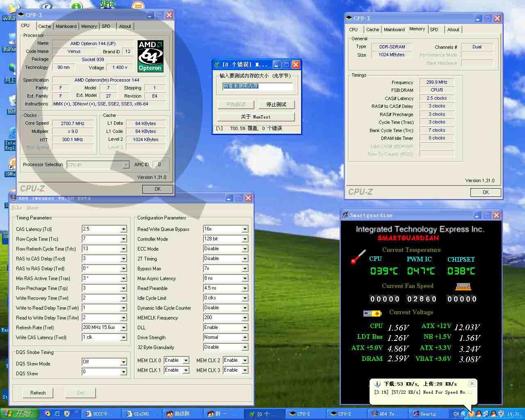Launch Internet Explorer from the quick launch bar
The image size is (525, 420).
(x=57, y=414)
